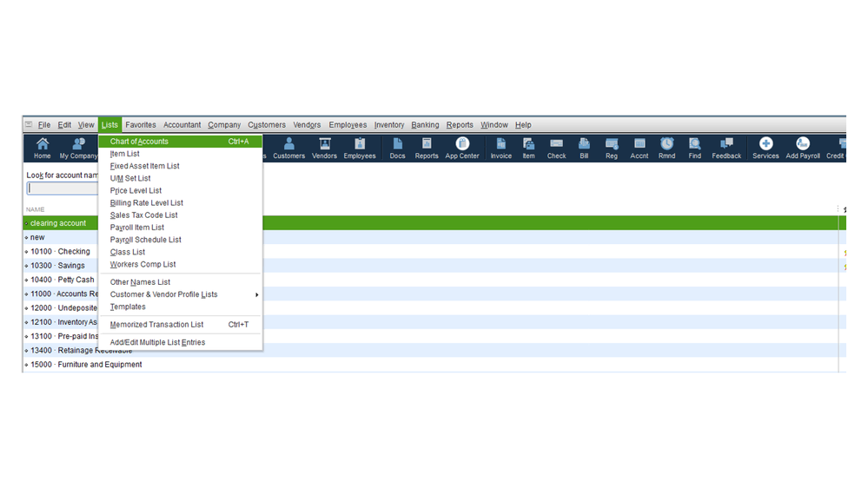Choose Add/Edit Multiple List Entries

[x=181, y=342]
